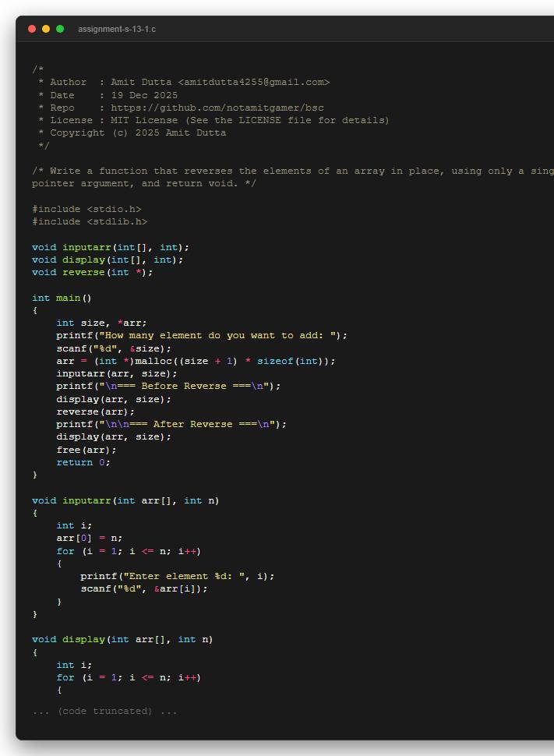Click the green maximize window dot
Image resolution: width=554 pixels, height=756 pixels.
point(60,29)
